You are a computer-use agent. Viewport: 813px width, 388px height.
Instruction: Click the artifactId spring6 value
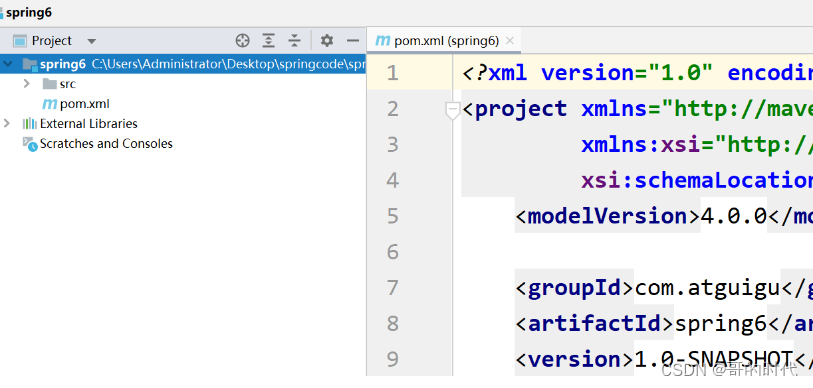click(720, 324)
